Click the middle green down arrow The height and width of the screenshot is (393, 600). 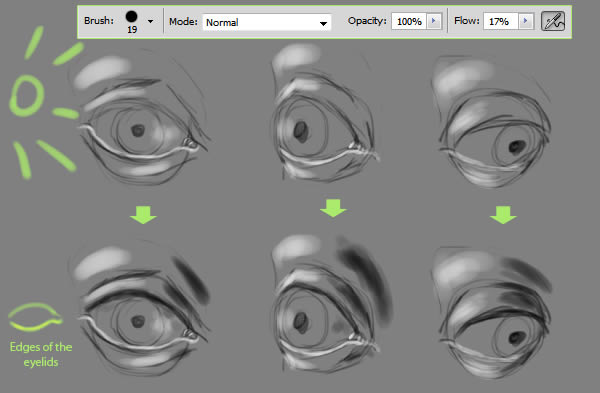click(x=333, y=208)
